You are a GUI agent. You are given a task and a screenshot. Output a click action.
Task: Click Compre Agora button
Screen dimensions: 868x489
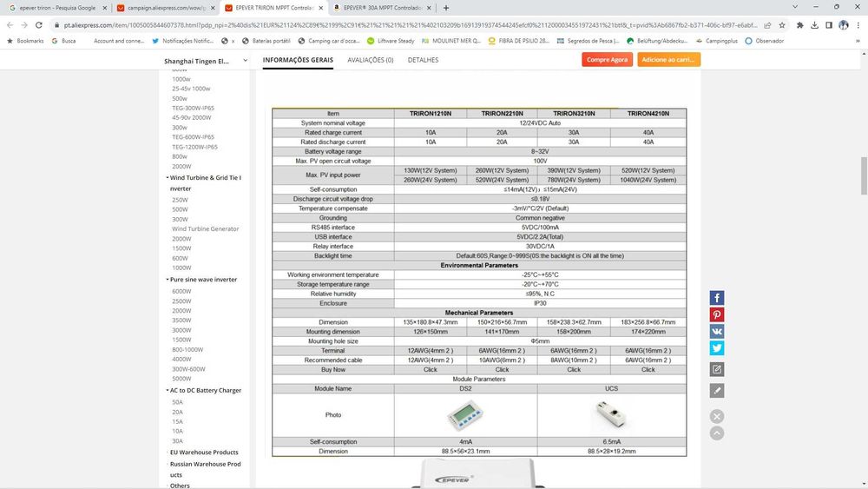pos(607,59)
